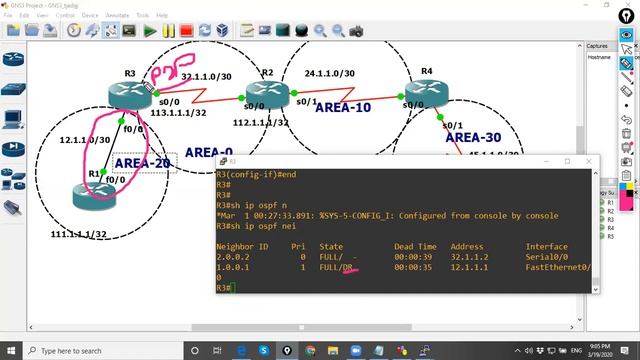The height and width of the screenshot is (360, 640).
Task: Open the Control menu
Action: [65, 15]
